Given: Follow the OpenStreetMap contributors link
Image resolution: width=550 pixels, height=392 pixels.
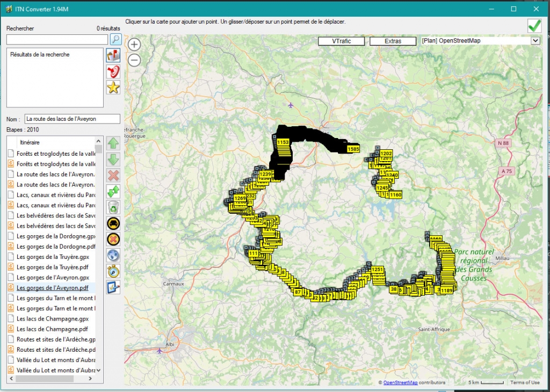Looking at the screenshot, I should (400, 382).
